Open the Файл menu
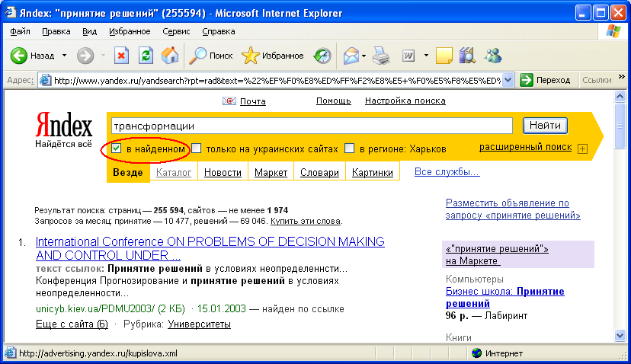This screenshot has width=631, height=364. tap(20, 31)
